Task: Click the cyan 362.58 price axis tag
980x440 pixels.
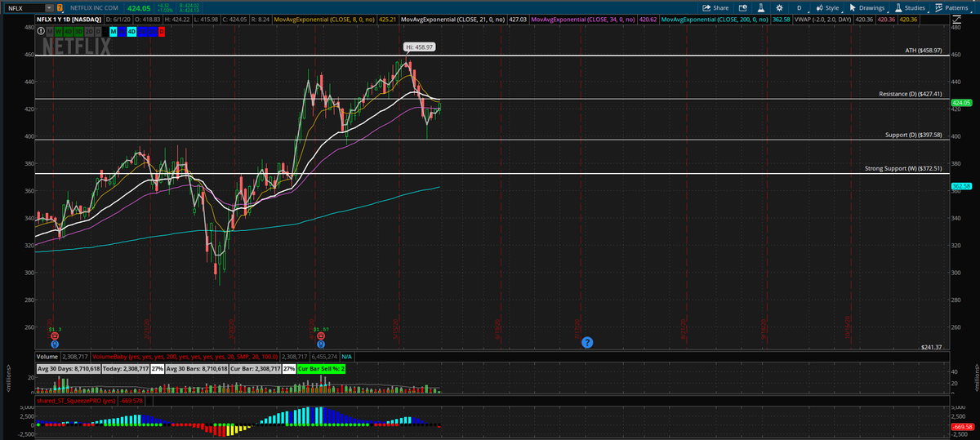Action: pos(960,187)
